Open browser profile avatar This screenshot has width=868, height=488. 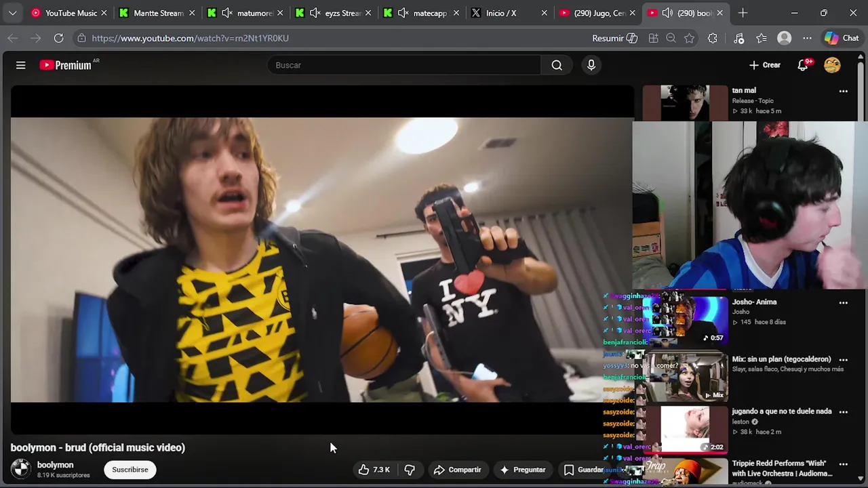pyautogui.click(x=785, y=38)
